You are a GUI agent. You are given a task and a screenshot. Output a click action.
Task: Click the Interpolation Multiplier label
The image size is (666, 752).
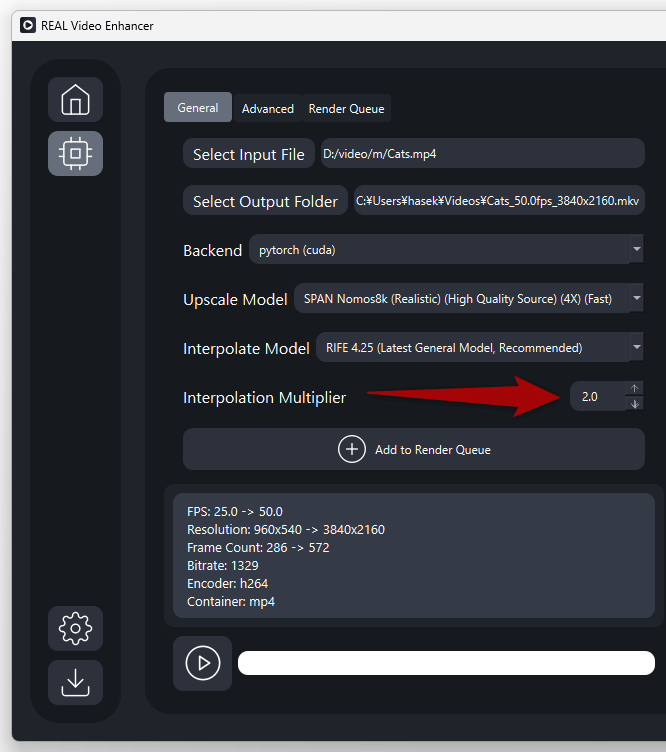(264, 398)
